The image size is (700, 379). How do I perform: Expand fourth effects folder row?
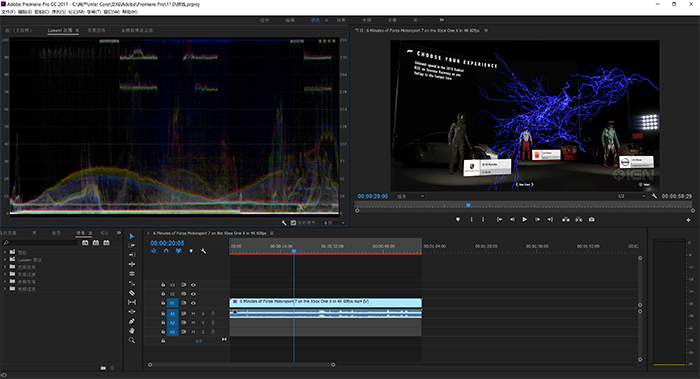pyautogui.click(x=5, y=274)
